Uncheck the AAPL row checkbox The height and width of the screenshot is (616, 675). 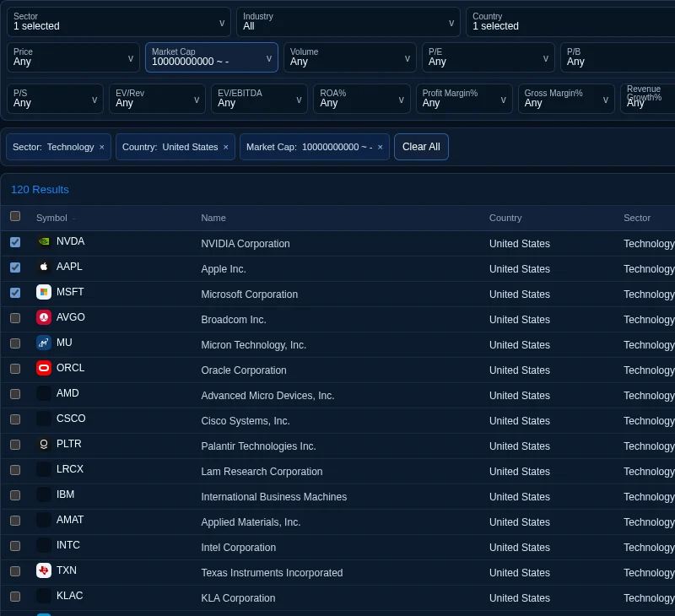click(15, 267)
